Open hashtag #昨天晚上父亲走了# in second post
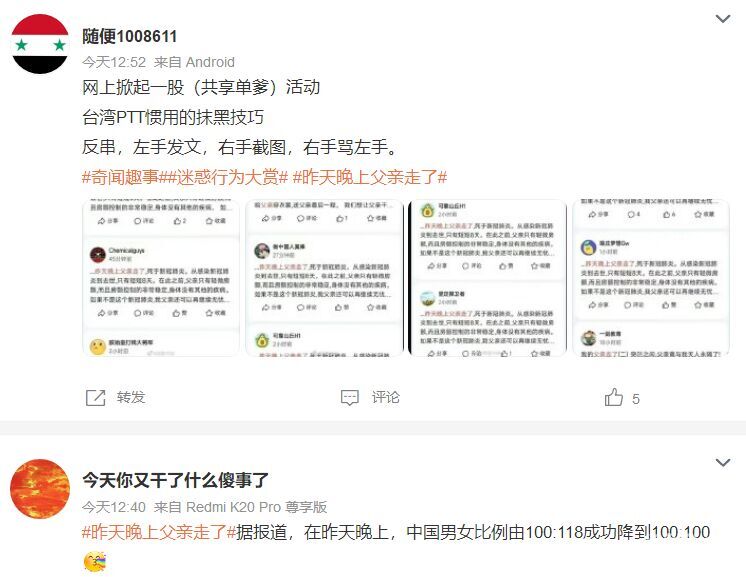 pos(159,532)
